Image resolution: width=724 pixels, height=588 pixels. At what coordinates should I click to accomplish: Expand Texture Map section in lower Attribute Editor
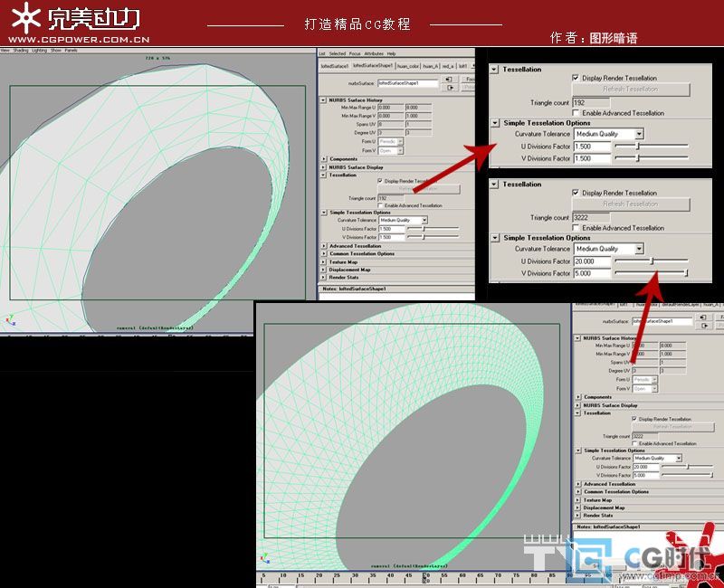577,500
